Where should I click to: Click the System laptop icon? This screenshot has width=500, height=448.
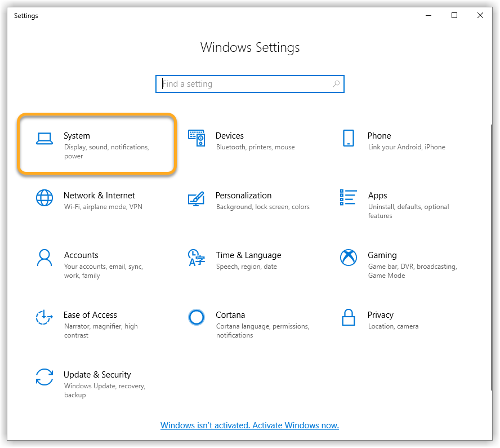click(x=44, y=139)
